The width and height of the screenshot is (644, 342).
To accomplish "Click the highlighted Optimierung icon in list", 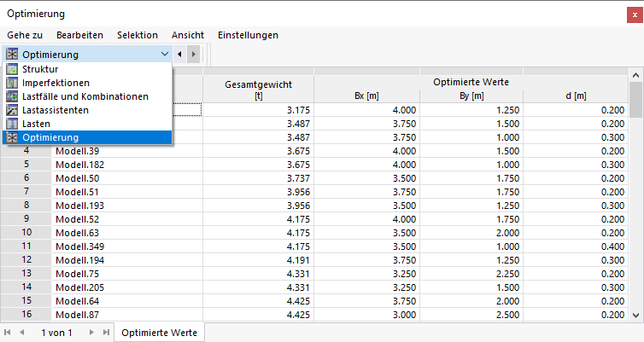I will (x=12, y=137).
